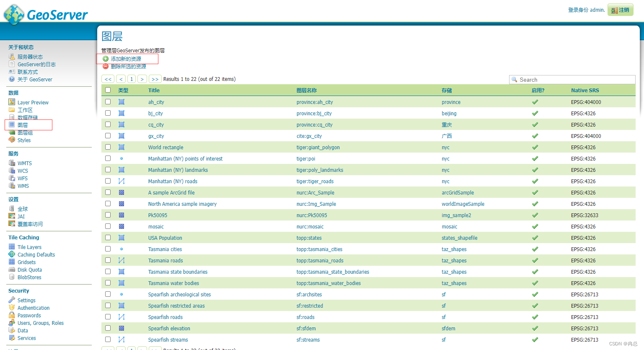Viewport: 644px width, 350px height.
Task: Click the Tile Layers icon
Action: click(x=12, y=247)
